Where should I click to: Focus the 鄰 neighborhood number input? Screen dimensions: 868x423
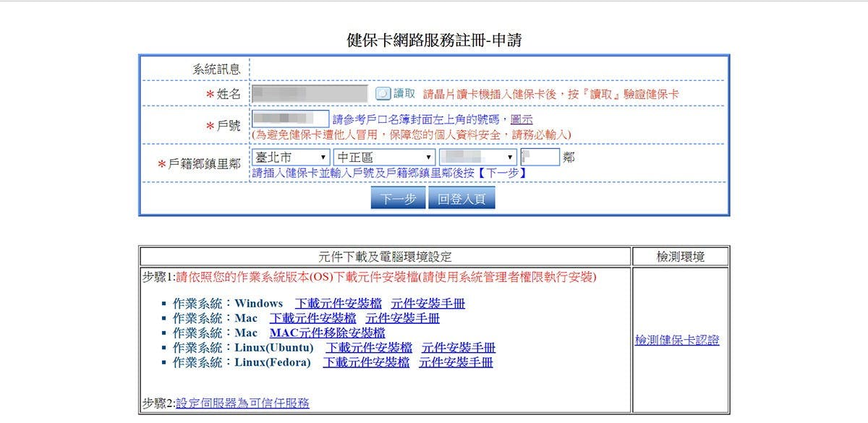pyautogui.click(x=540, y=157)
